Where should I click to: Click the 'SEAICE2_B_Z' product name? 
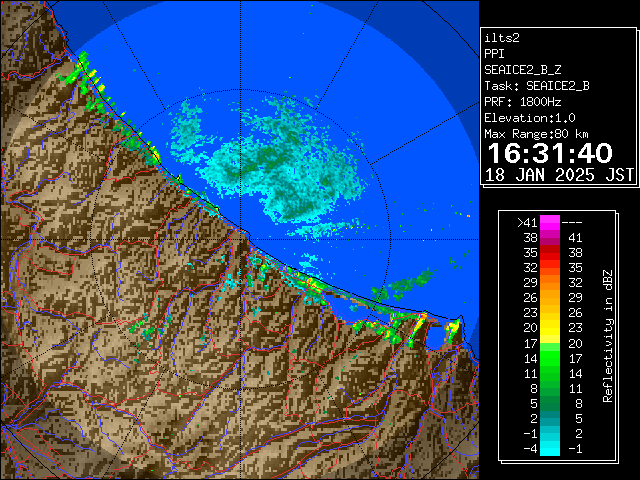click(x=522, y=70)
